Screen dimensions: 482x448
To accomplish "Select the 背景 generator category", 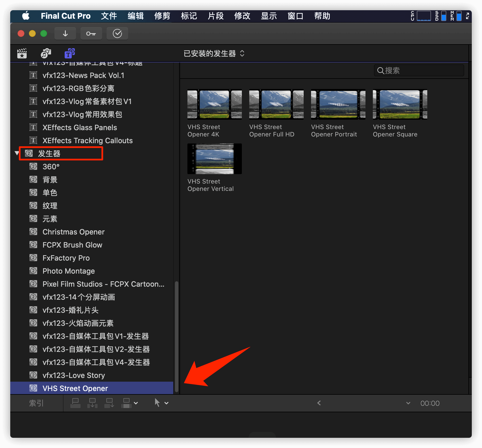I will [92, 179].
